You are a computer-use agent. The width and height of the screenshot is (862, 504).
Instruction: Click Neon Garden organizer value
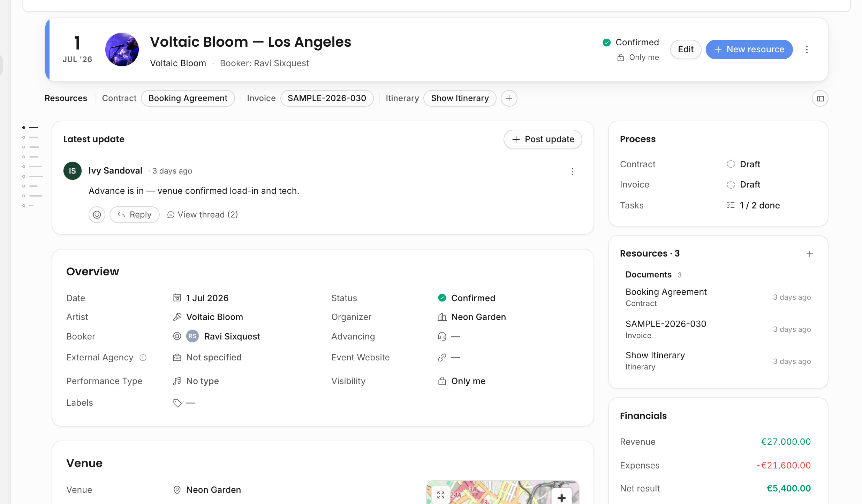click(x=478, y=317)
